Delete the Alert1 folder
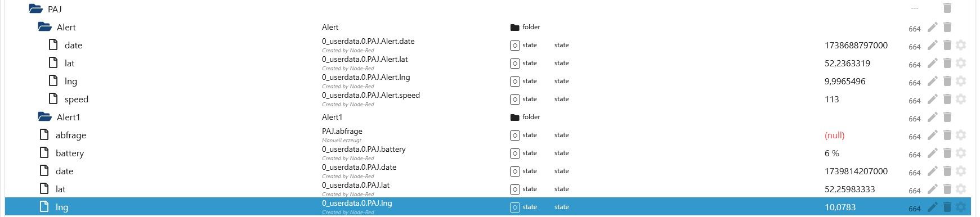This screenshot has height=217, width=980. coord(947,117)
